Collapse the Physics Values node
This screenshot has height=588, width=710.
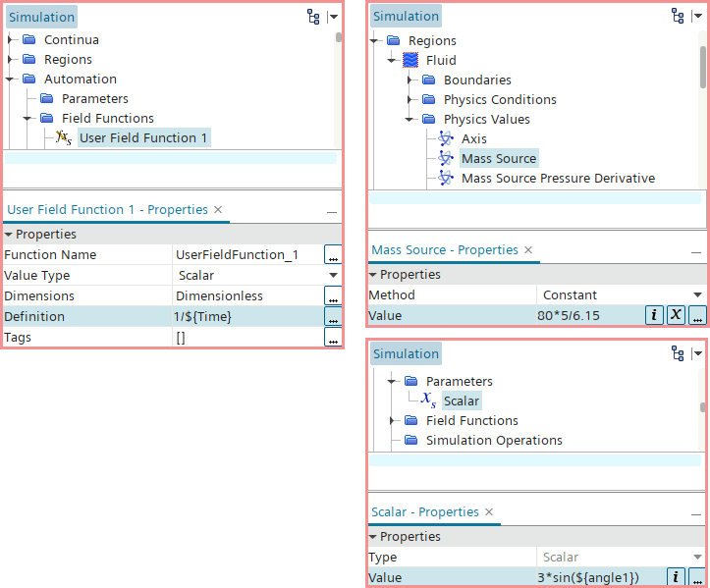pos(410,120)
